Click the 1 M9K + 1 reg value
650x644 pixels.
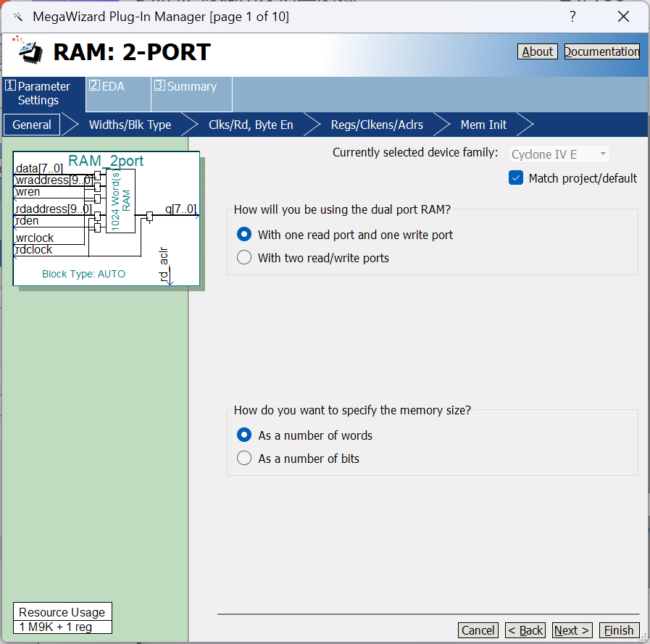point(56,627)
